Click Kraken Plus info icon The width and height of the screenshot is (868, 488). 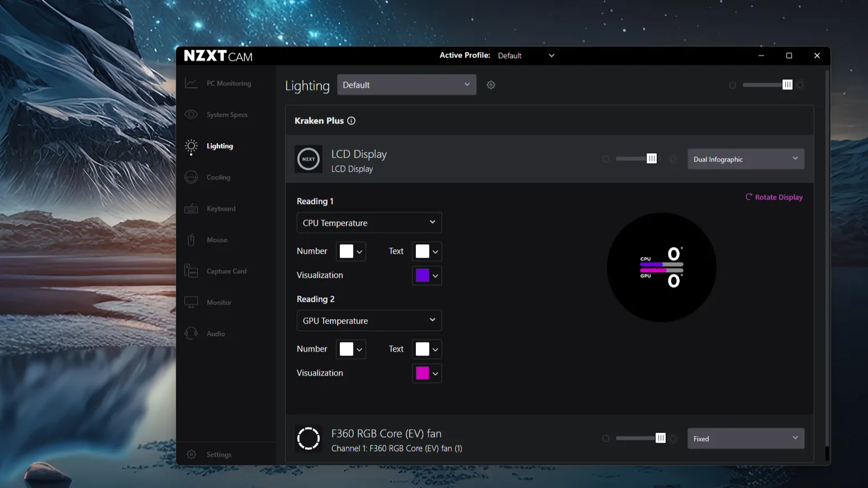click(351, 121)
